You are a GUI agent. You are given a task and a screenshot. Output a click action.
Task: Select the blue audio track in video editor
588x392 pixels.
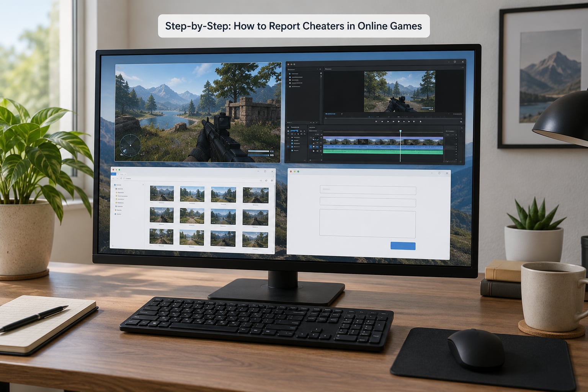[383, 147]
